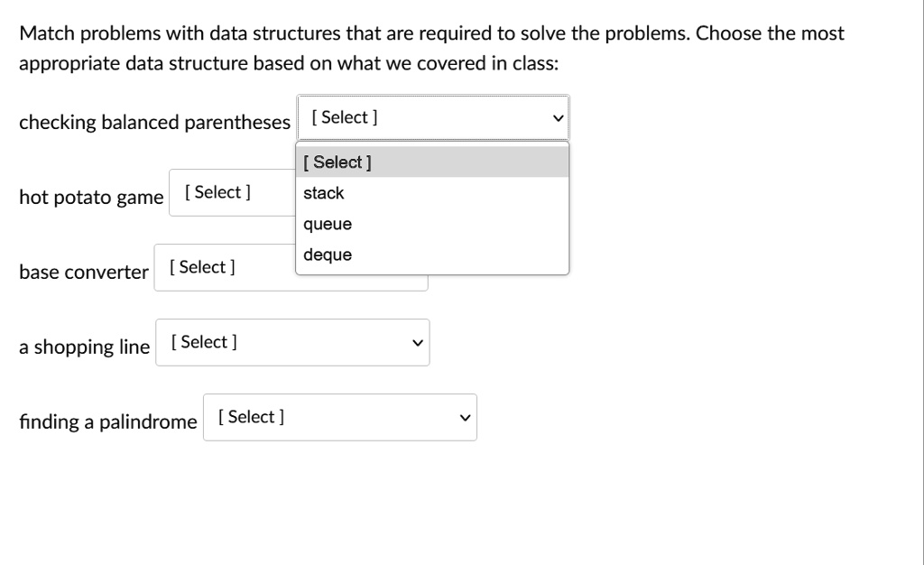Click the hot potato game label
The width and height of the screenshot is (924, 565).
coord(91,197)
